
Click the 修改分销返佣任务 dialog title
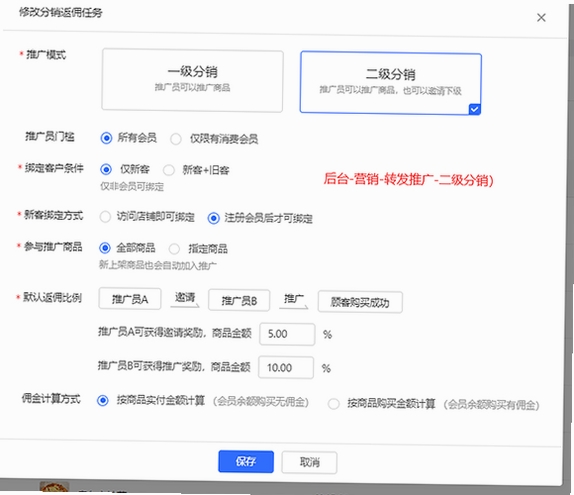(x=60, y=12)
